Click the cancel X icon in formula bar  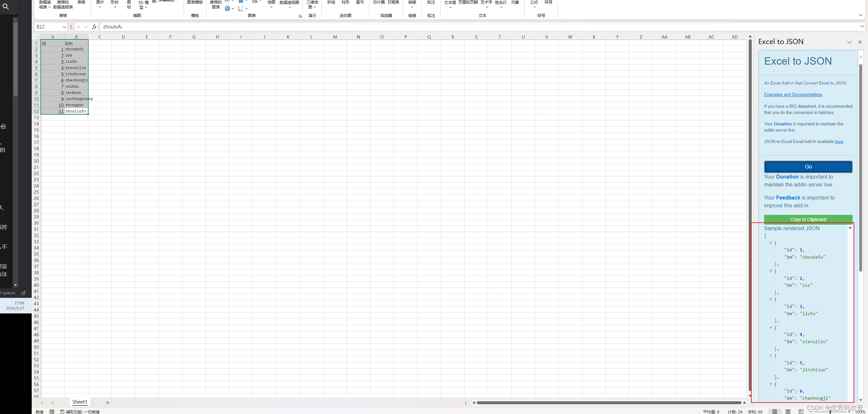pyautogui.click(x=78, y=27)
